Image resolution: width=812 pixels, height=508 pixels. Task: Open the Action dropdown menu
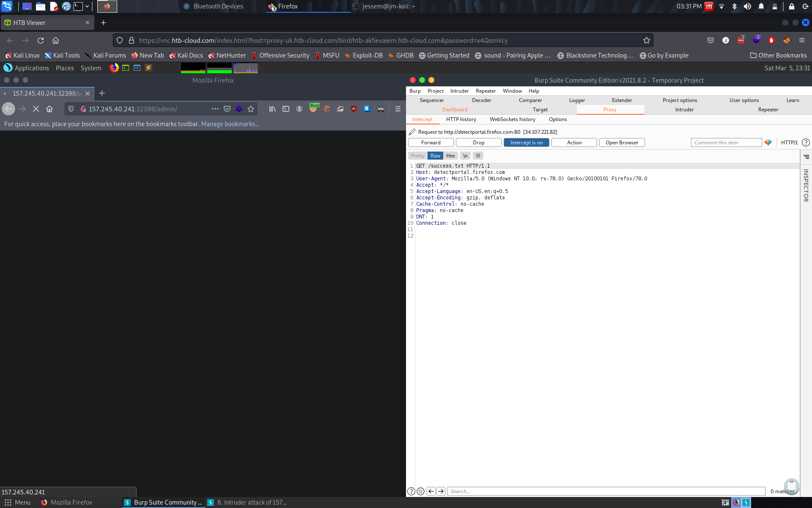[574, 143]
